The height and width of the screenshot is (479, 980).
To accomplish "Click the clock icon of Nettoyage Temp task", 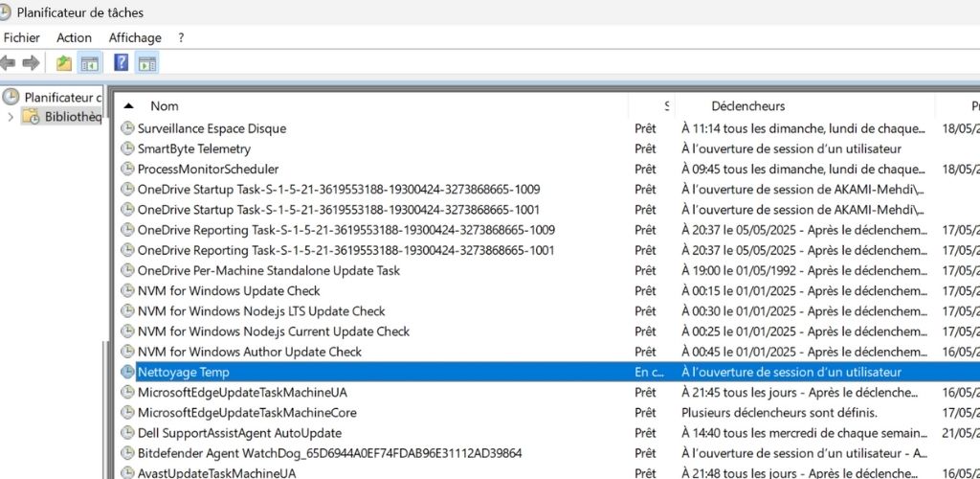I will [x=127, y=372].
